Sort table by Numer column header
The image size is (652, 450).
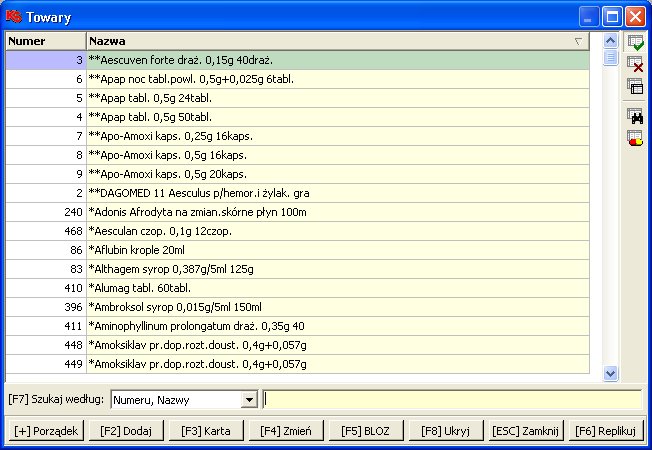(45, 42)
